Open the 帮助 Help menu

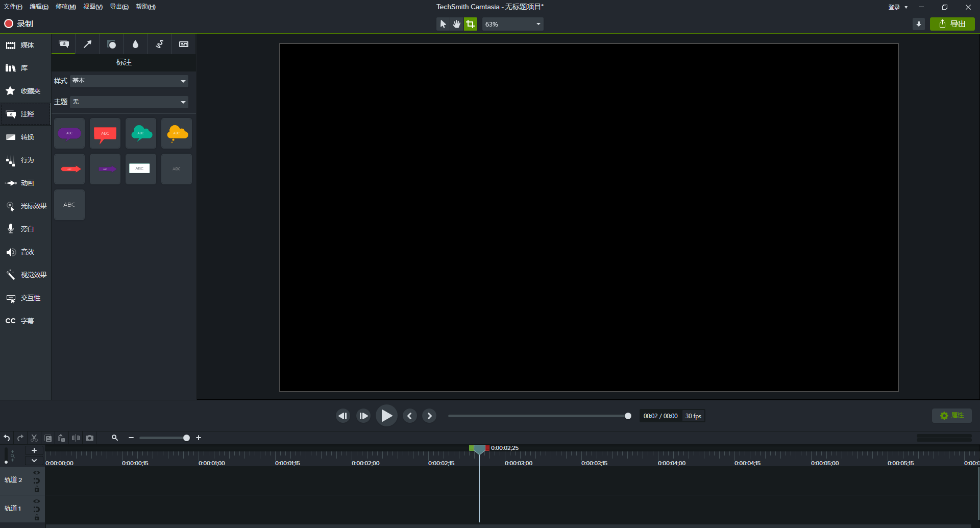(x=146, y=7)
